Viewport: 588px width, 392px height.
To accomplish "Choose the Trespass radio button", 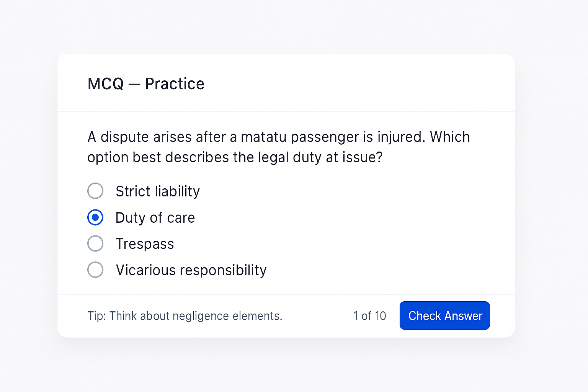I will coord(95,243).
